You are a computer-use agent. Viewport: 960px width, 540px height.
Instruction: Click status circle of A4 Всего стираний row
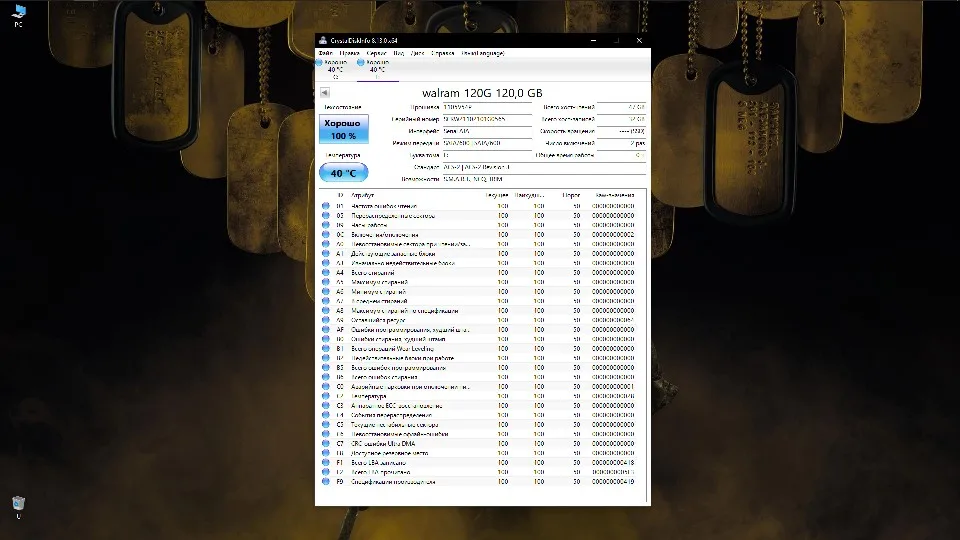click(326, 272)
